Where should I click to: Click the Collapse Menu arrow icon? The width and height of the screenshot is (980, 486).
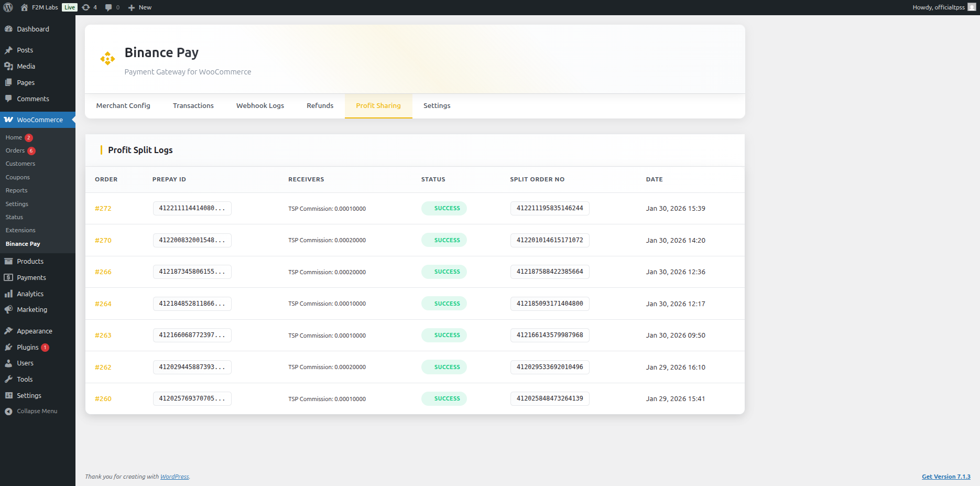point(8,412)
